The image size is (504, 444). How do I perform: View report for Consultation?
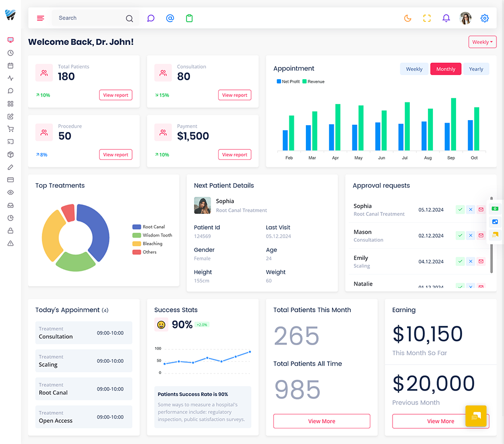(x=235, y=95)
